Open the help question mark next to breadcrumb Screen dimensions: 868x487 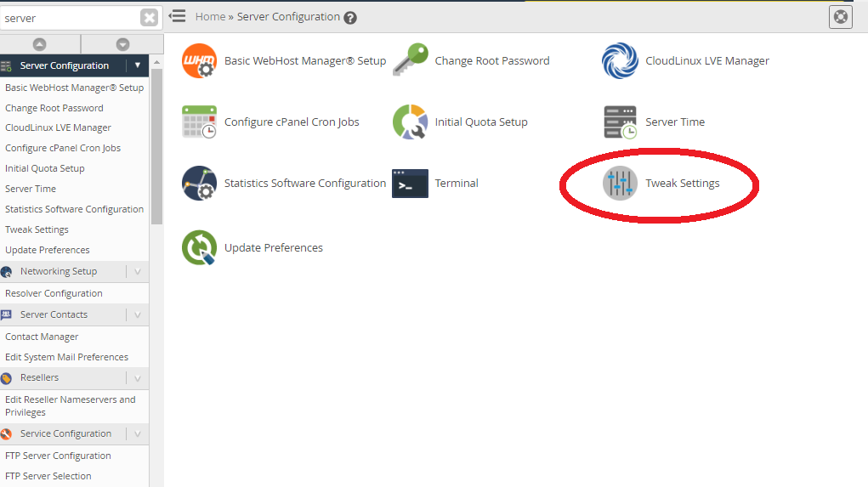click(350, 18)
